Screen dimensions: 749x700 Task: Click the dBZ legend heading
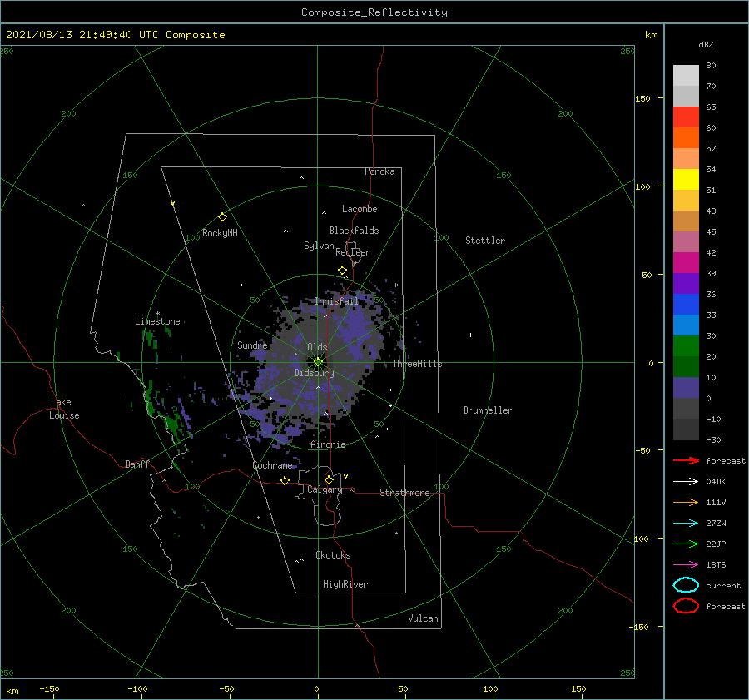pos(706,44)
